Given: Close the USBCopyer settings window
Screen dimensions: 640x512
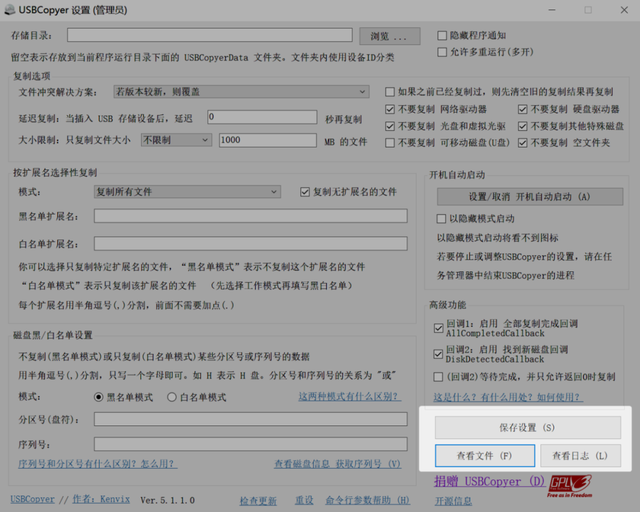Looking at the screenshot, I should 624,10.
